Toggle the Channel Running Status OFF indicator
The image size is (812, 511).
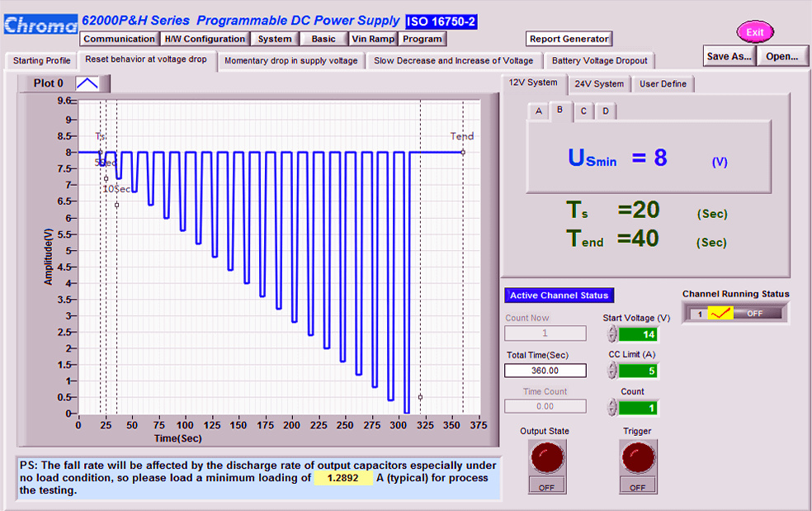click(x=755, y=314)
